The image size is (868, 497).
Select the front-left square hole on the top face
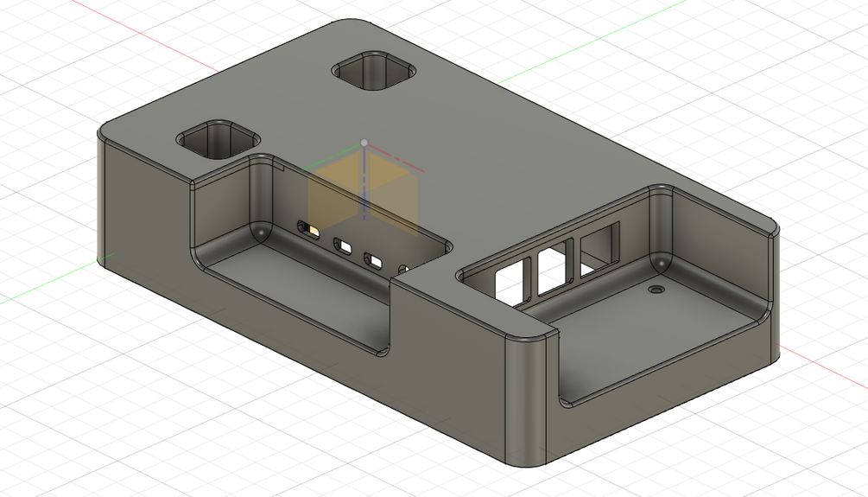point(219,140)
